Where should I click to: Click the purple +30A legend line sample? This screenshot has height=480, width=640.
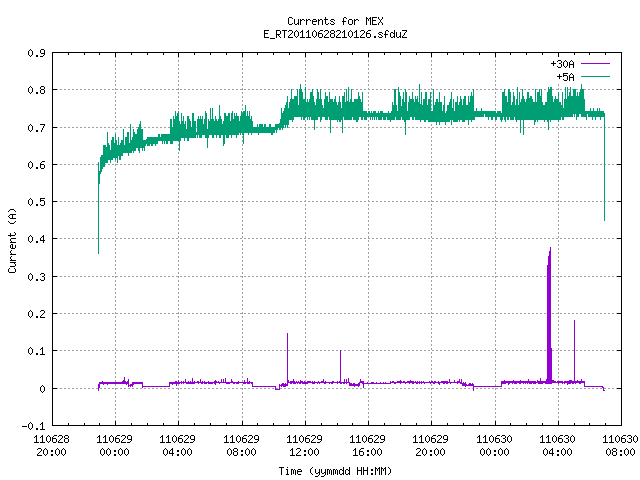[x=595, y=64]
